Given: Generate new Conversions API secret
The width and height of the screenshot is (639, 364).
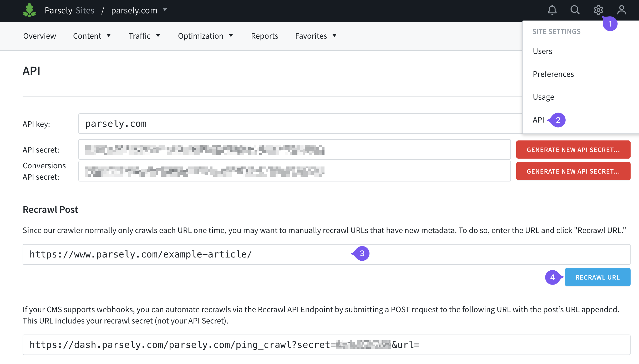Looking at the screenshot, I should [x=573, y=171].
